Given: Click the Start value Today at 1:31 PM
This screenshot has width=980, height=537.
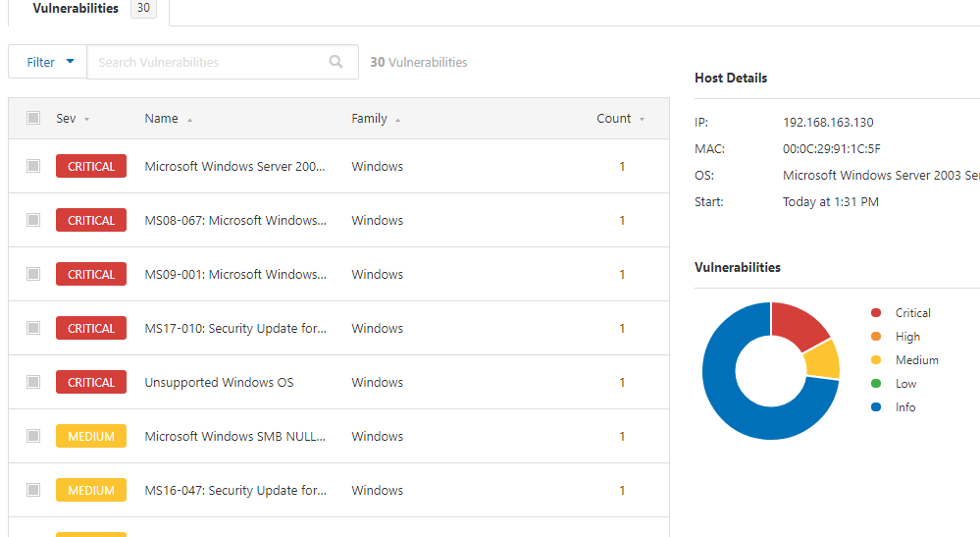Looking at the screenshot, I should (831, 202).
